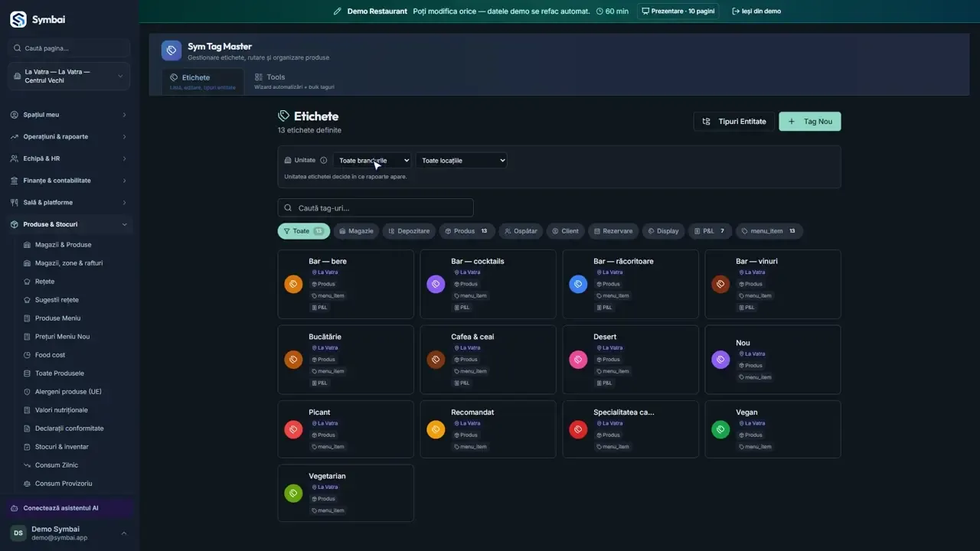The image size is (980, 551).
Task: Click the Unitate info icon
Action: (x=324, y=161)
